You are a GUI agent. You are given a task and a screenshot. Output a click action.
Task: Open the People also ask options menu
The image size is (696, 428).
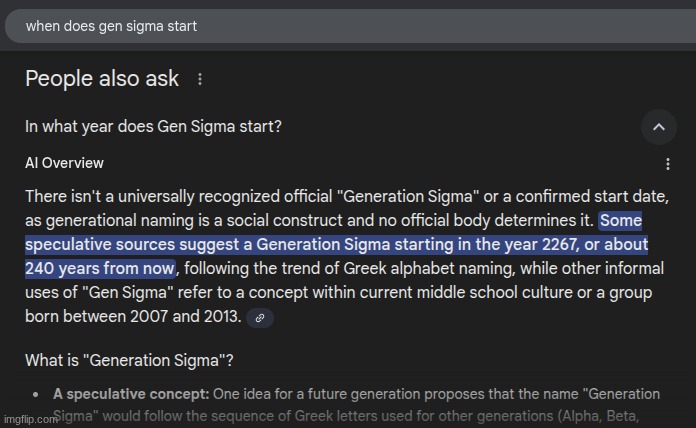200,79
